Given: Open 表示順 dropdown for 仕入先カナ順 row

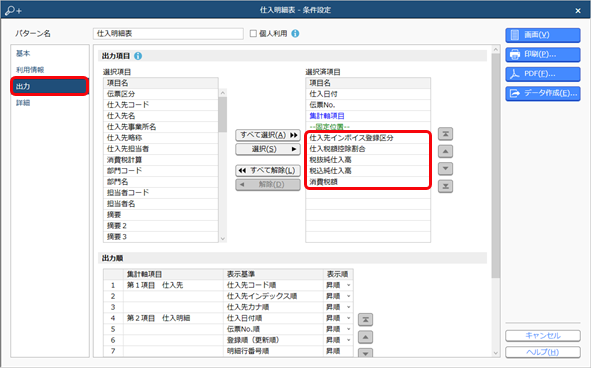Looking at the screenshot, I should click(349, 307).
